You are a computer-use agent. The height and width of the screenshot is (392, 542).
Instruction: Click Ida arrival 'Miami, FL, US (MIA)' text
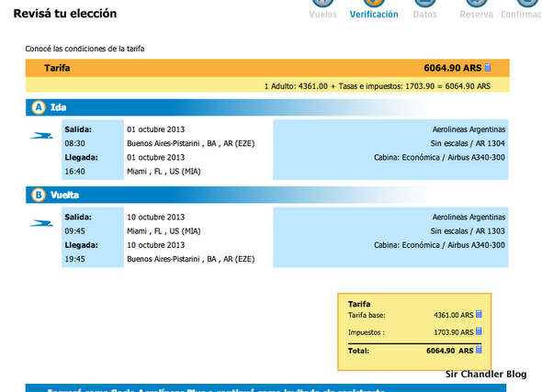[164, 172]
